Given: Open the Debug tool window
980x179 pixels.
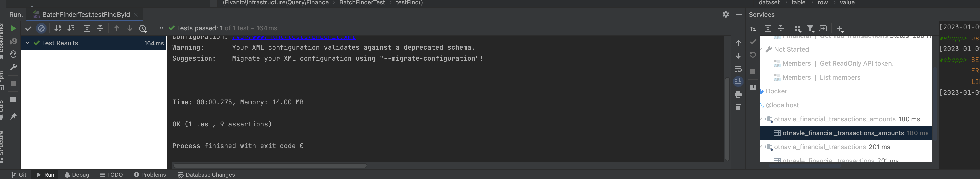Looking at the screenshot, I should 76,175.
